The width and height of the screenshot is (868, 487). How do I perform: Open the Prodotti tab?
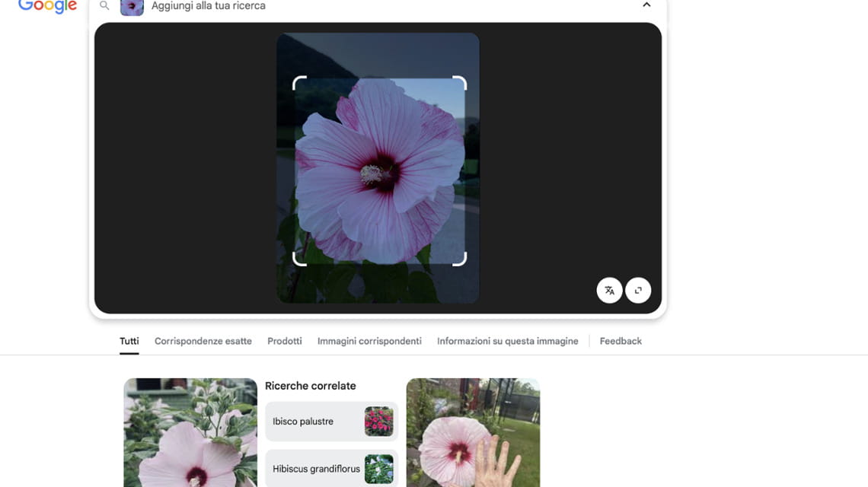284,341
